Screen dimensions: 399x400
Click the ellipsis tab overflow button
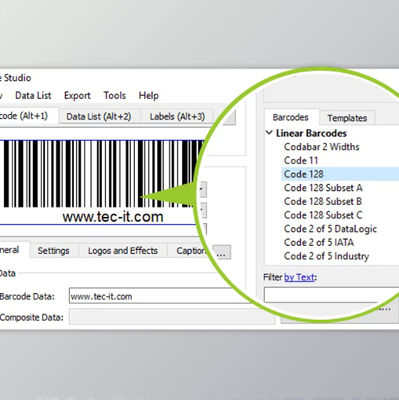221,252
